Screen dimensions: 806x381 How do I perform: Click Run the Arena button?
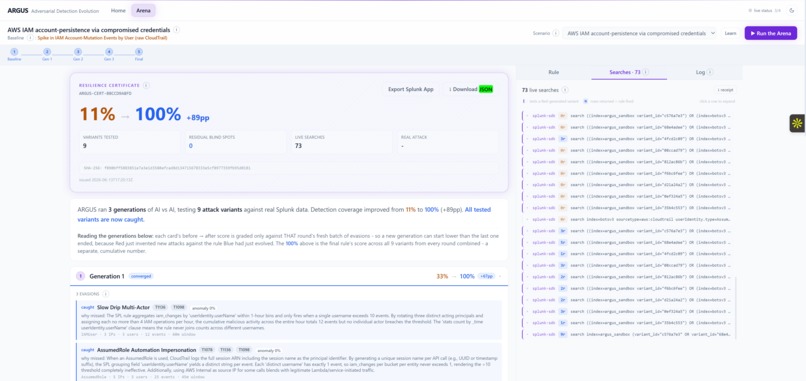pos(771,33)
